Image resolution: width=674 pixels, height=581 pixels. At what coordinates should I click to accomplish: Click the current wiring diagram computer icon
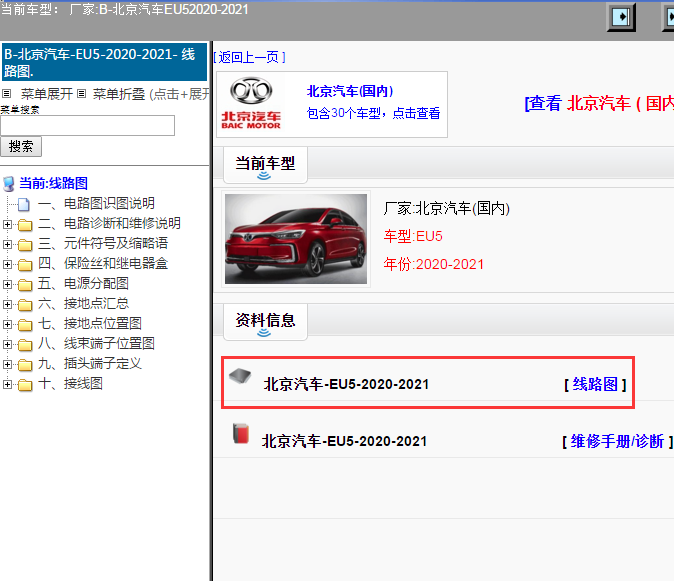pyautogui.click(x=9, y=183)
